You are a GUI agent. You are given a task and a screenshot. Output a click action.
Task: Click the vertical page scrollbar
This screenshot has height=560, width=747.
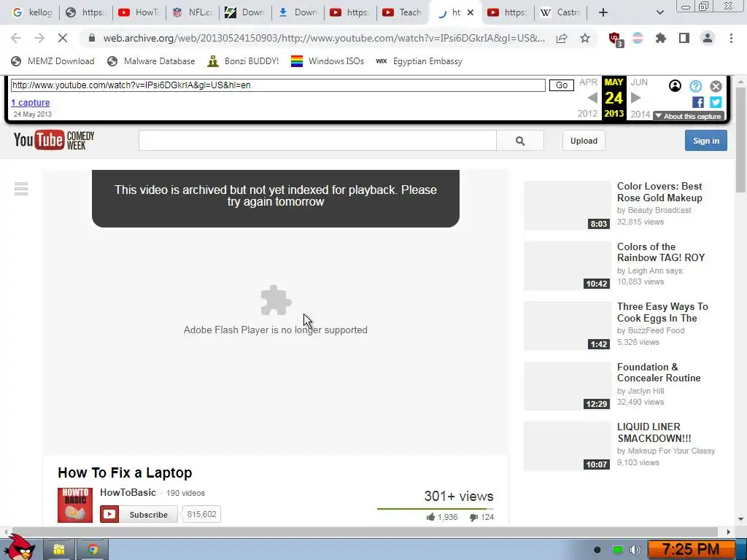pyautogui.click(x=740, y=141)
